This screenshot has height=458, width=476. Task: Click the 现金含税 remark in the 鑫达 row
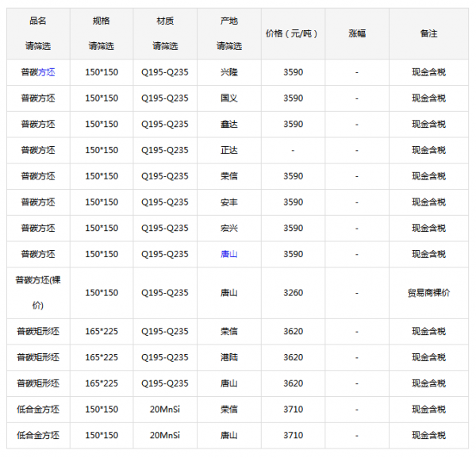point(428,124)
